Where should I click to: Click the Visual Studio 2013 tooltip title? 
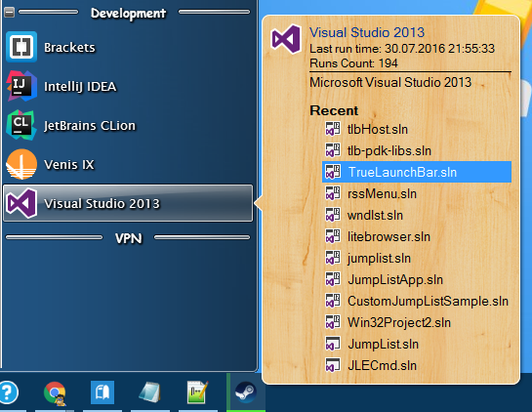(x=367, y=32)
